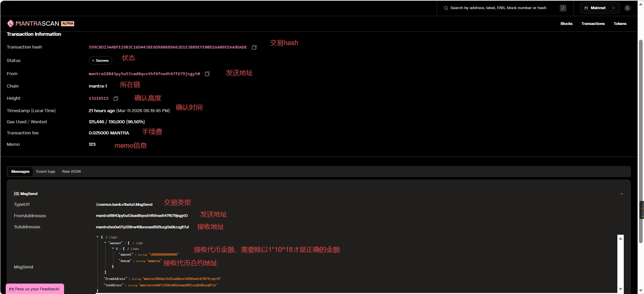Screen dimensions: 644x294
Task: Click the FromAddresses value in MsgSend
Action: 142,216
